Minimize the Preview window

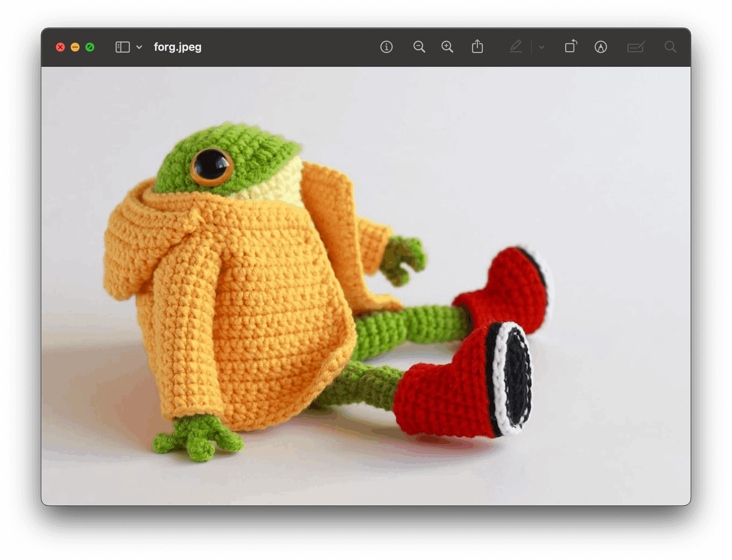pos(75,47)
